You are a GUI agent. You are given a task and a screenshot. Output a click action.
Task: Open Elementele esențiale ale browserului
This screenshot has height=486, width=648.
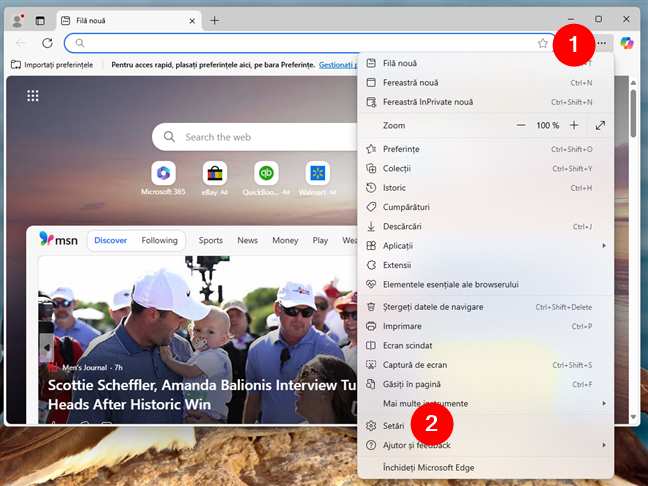point(485,285)
